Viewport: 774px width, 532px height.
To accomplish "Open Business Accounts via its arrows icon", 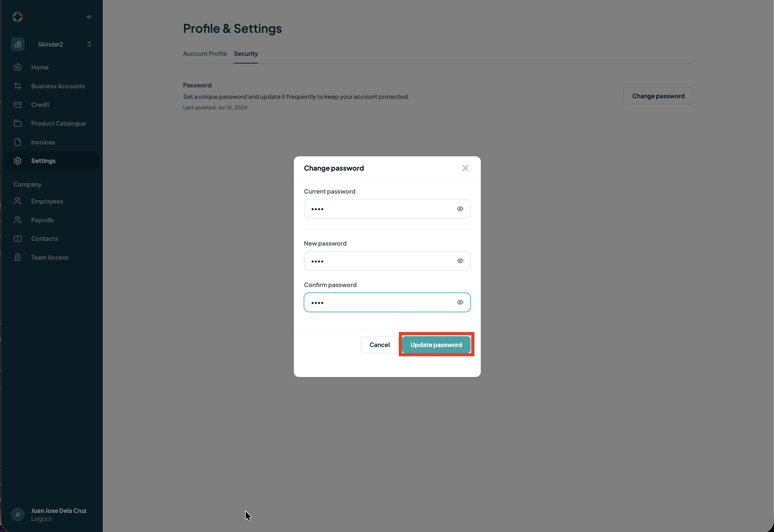I will (18, 86).
